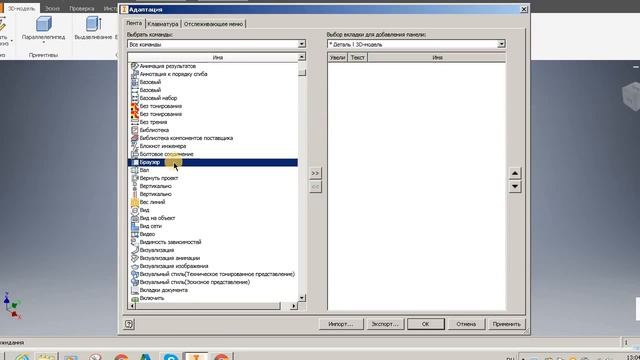Click the icon beside Без трения
The image size is (640, 360).
tap(135, 122)
